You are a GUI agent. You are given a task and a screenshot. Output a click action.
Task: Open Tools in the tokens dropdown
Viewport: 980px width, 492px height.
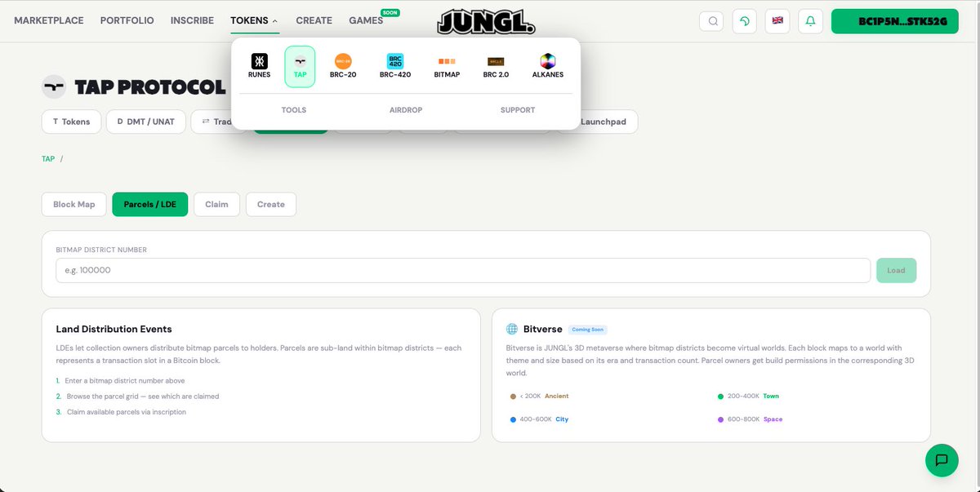point(294,110)
